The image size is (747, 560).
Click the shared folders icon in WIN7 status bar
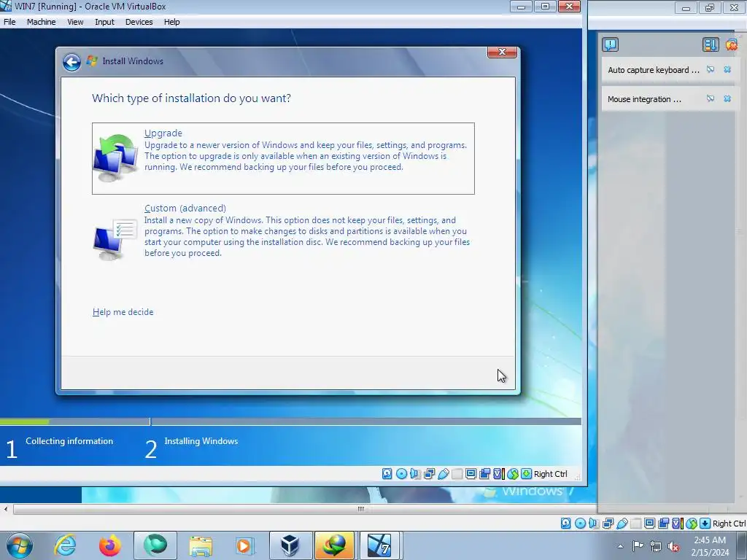click(457, 474)
